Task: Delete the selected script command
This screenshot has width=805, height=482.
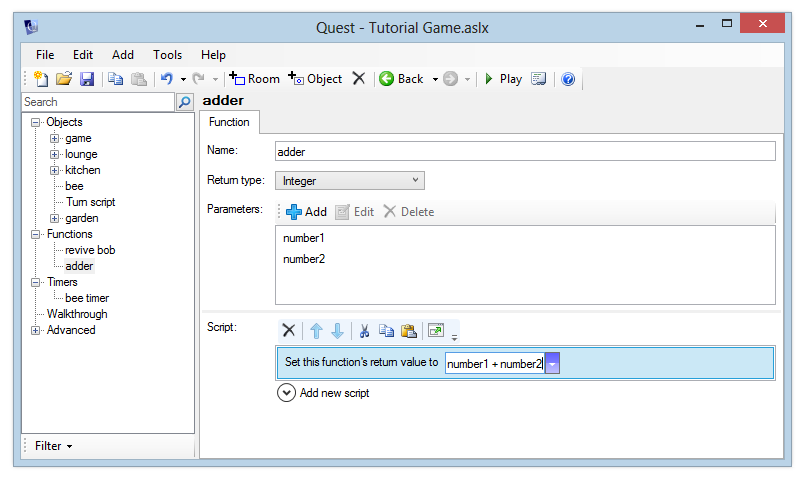Action: [x=289, y=331]
